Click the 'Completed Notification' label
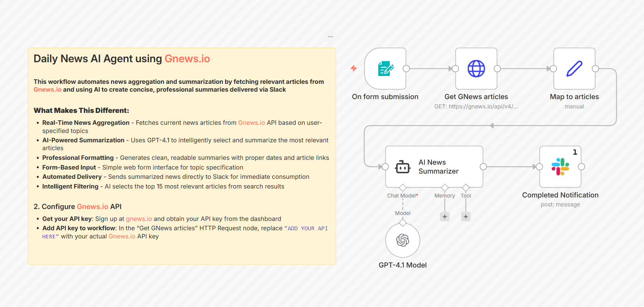The image size is (644, 307). 560,195
